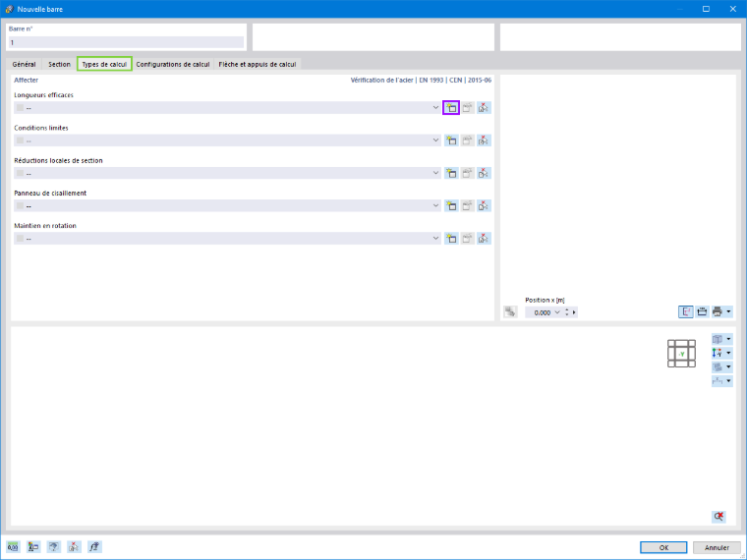Click the colored legend settings icon in bottom bar
Viewport: 747px width, 560px height.
point(33,547)
